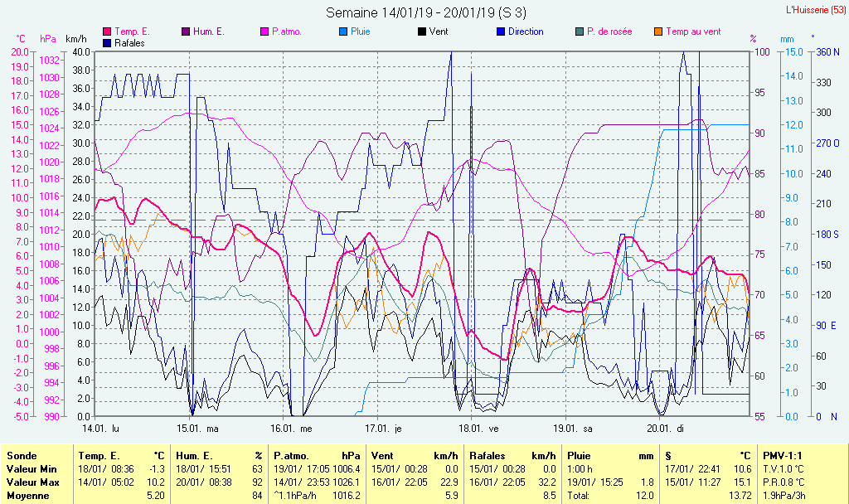This screenshot has width=849, height=504.
Task: Click the pink Temp. E. legend swatch
Action: click(107, 32)
